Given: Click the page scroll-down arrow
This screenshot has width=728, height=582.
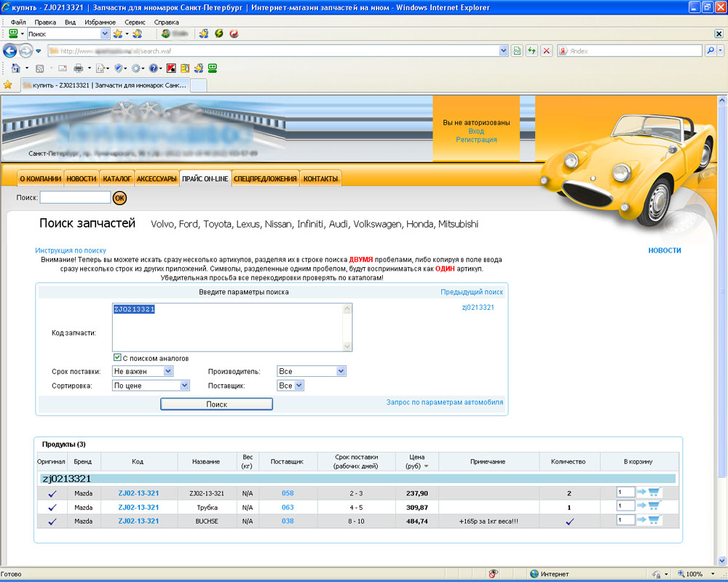Looking at the screenshot, I should tap(722, 561).
